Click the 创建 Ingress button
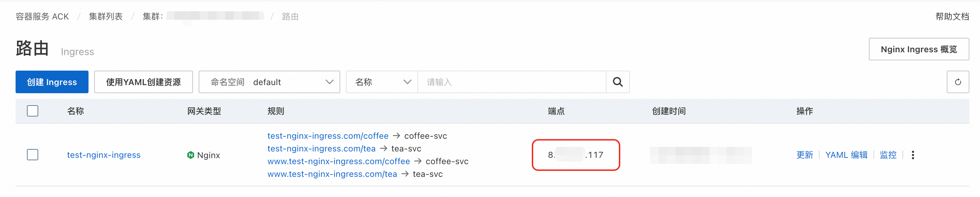980x197 pixels. [52, 82]
